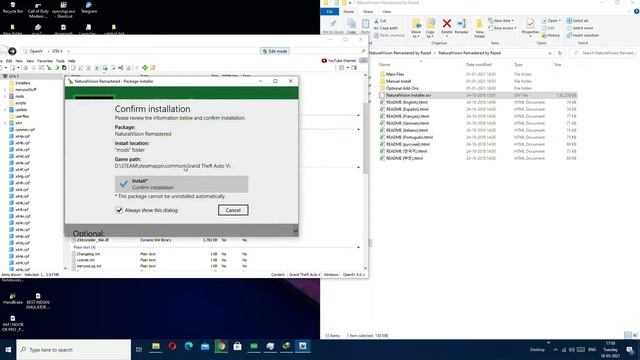Click the Rename icon in Explorer ribbon
Viewport: 640px width, 360px height.
462,26
